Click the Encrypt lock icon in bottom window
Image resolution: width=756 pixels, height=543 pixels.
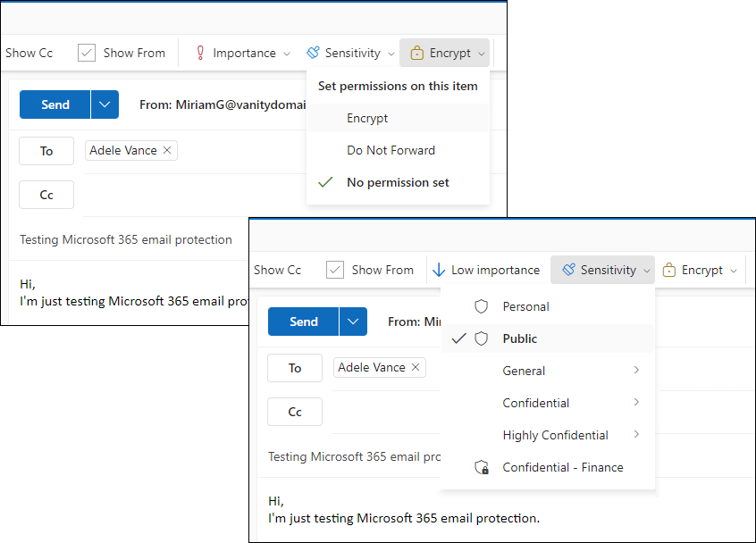pos(668,270)
